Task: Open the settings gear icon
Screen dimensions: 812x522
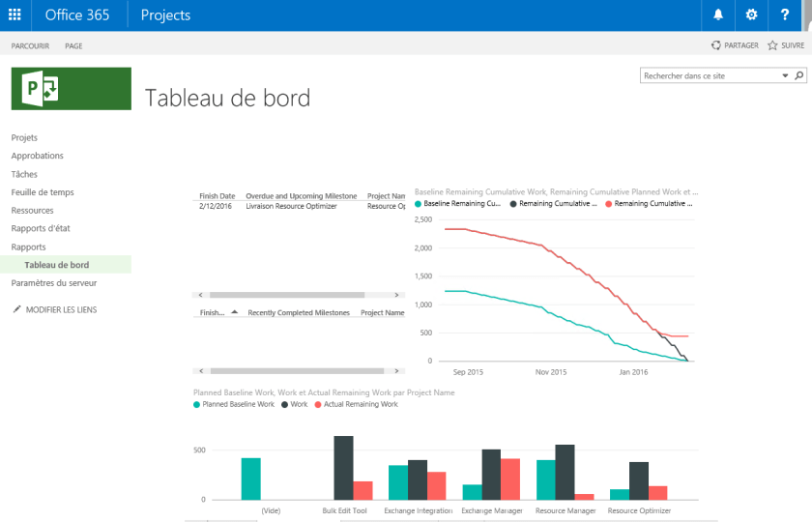Action: (751, 14)
